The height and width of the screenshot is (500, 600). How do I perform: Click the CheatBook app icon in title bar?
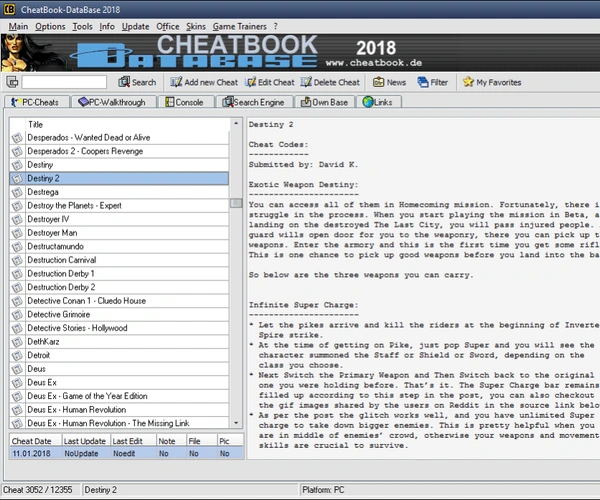coord(9,9)
